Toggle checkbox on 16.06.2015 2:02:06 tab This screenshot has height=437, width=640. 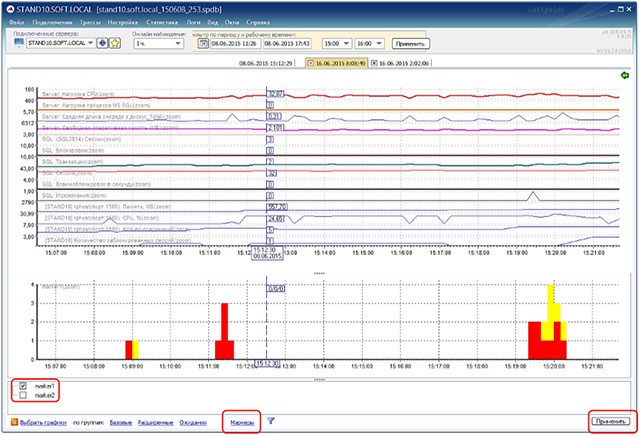click(x=374, y=63)
